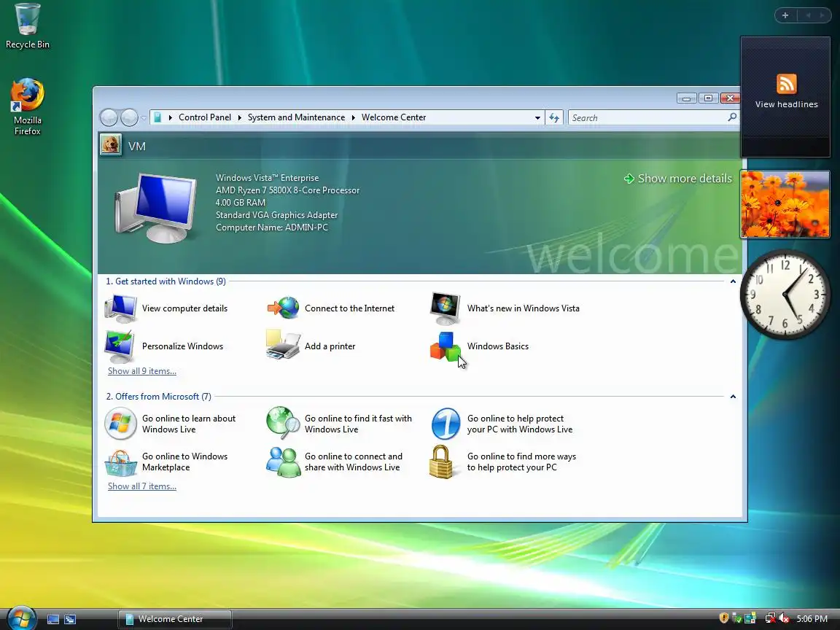Select the Mozilla Firefox desktop shortcut
Viewport: 840px width, 630px height.
tap(27, 107)
